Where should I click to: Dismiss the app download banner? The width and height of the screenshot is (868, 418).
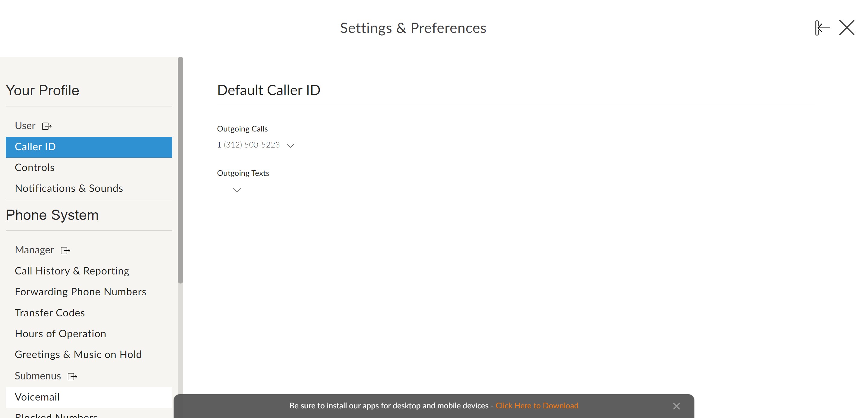pos(676,406)
